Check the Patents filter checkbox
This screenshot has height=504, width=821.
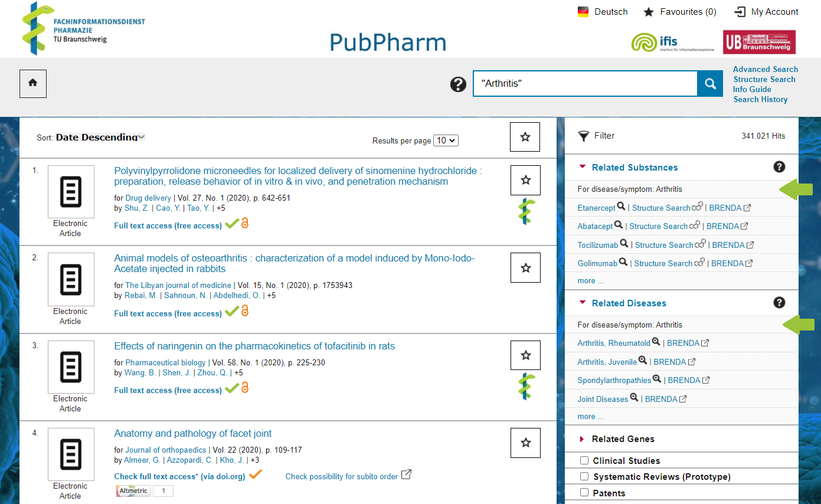pos(584,492)
